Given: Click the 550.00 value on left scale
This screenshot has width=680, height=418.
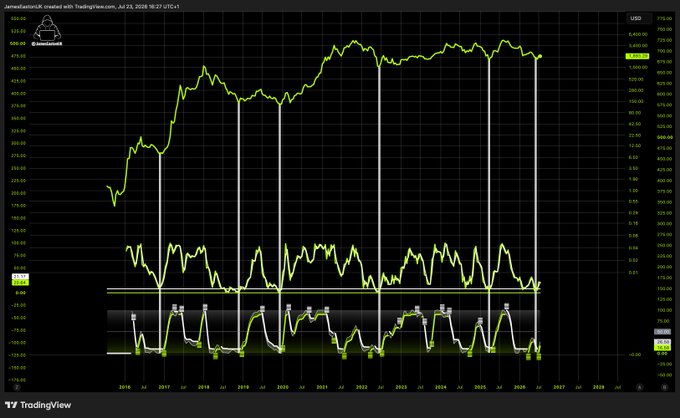Looking at the screenshot, I should 18,19.
